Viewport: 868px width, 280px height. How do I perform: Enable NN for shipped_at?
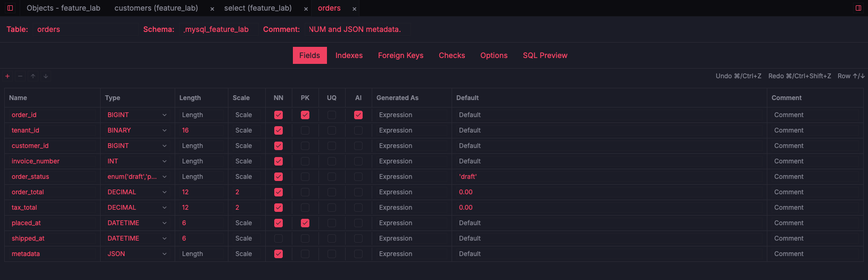coord(279,238)
